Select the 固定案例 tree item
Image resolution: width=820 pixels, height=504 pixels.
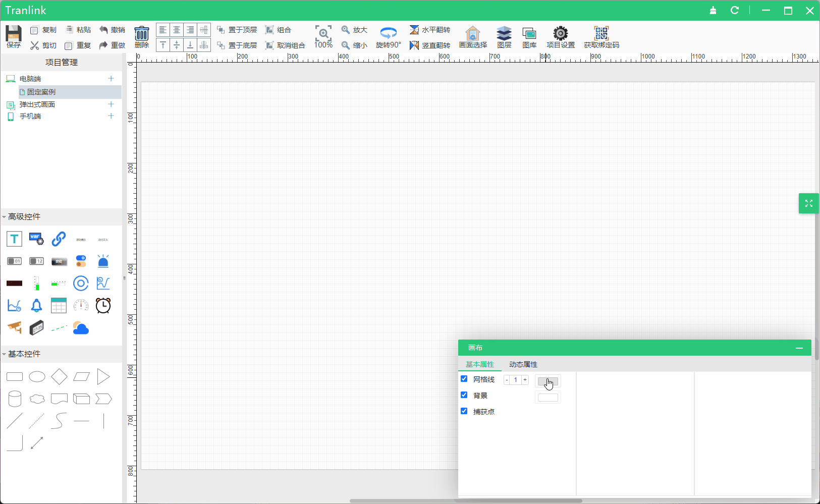pos(70,92)
